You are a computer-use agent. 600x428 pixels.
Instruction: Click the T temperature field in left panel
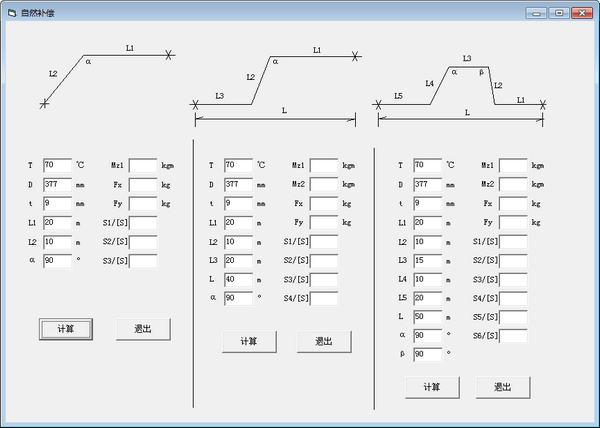(x=57, y=165)
